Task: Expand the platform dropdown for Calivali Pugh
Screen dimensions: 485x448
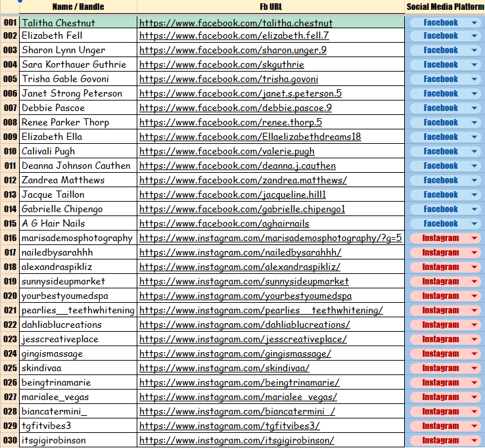Action: click(474, 152)
